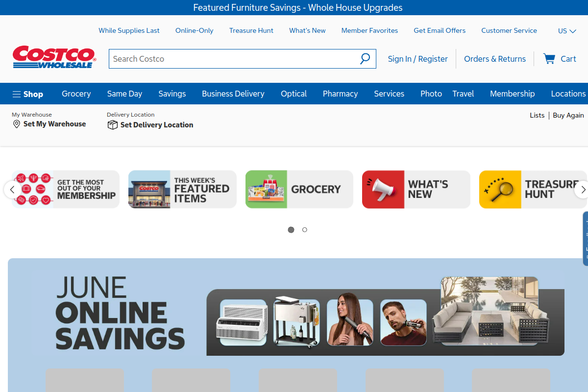Screen dimensions: 588x392
Task: Click the air conditioner product image
Action: 243,322
